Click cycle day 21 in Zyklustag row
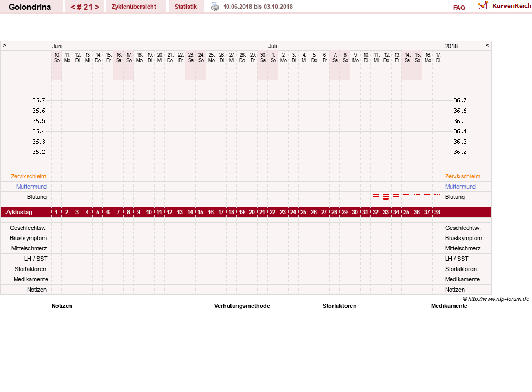 [262, 213]
